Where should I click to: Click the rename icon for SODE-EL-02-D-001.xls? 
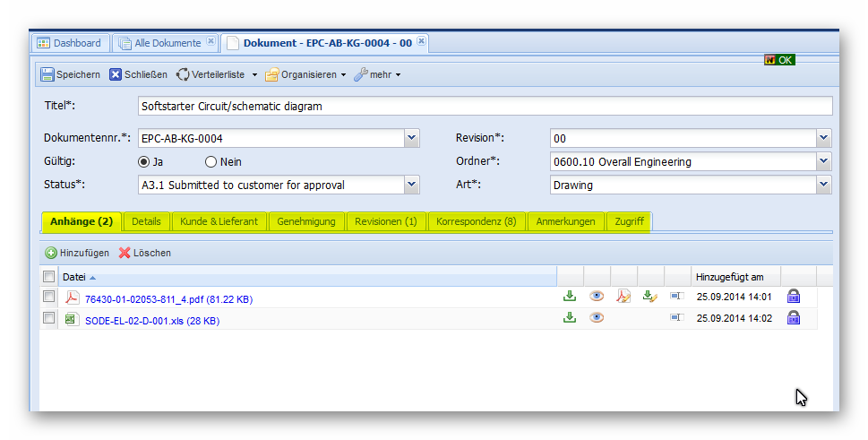coord(676,317)
